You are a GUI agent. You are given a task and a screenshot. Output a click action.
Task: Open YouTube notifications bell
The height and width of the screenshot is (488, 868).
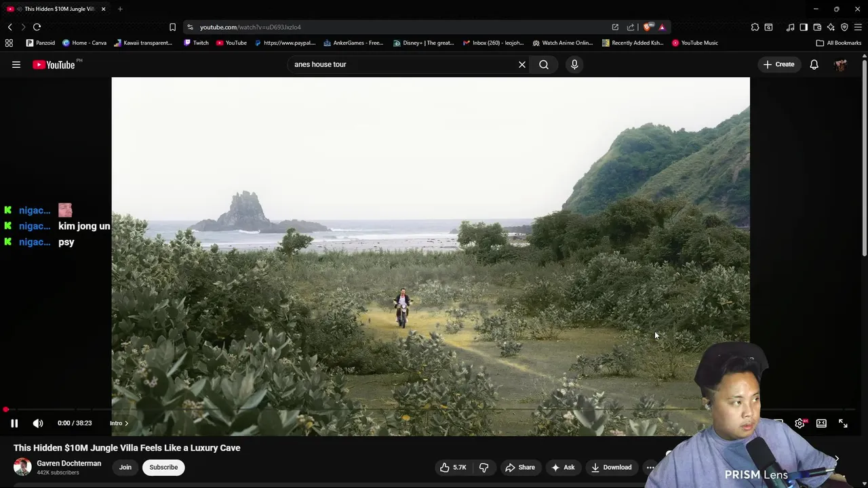coord(814,64)
